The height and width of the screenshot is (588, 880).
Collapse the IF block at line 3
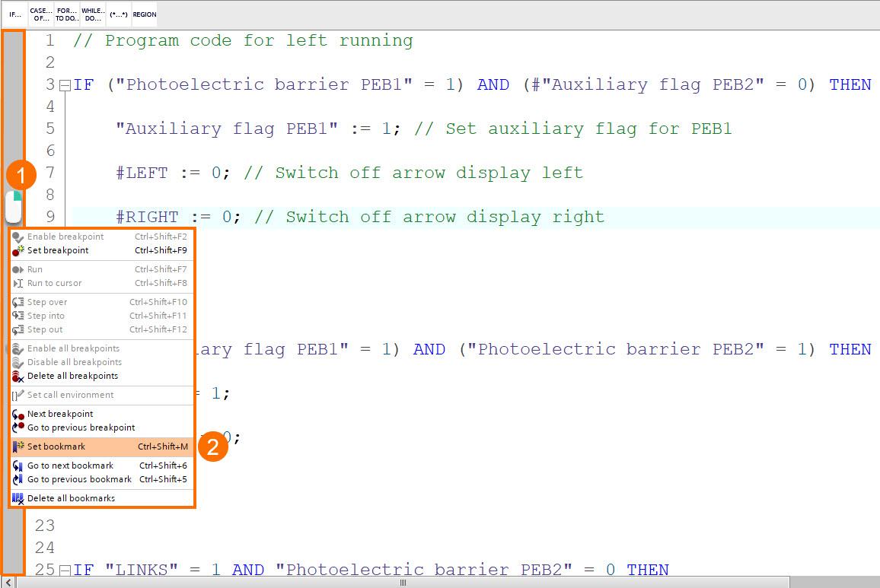point(65,84)
